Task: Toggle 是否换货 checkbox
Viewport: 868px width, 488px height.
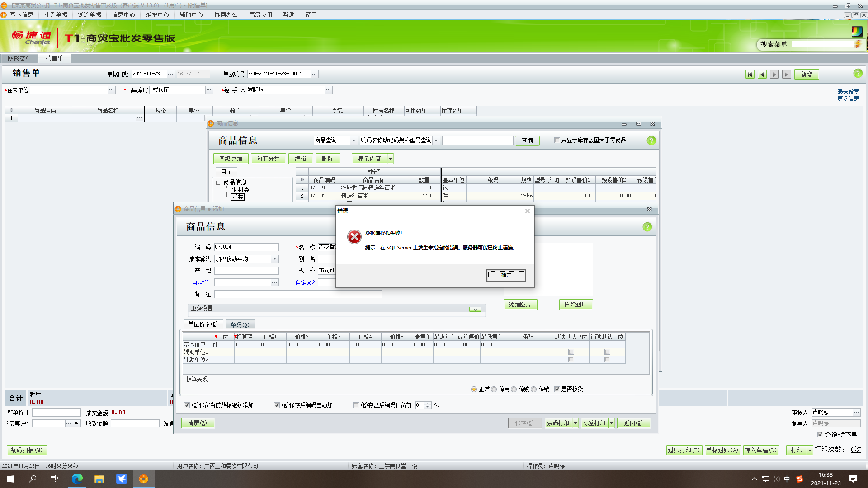Action: 557,389
